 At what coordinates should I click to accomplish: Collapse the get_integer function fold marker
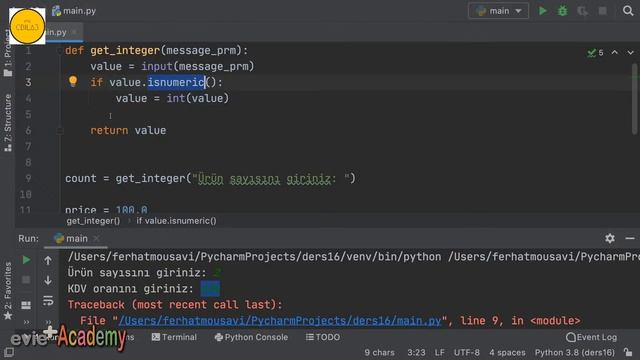coord(60,51)
